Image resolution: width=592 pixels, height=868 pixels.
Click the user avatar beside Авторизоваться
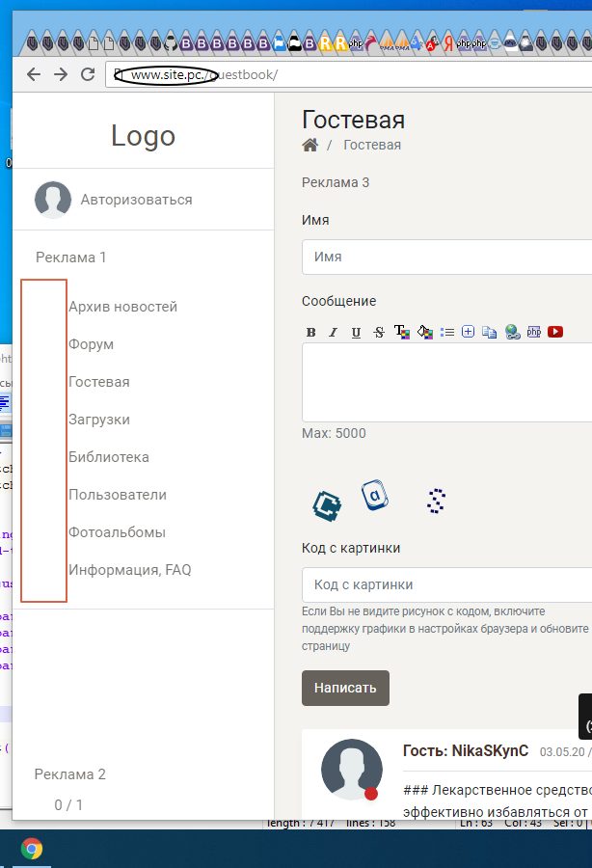click(53, 200)
